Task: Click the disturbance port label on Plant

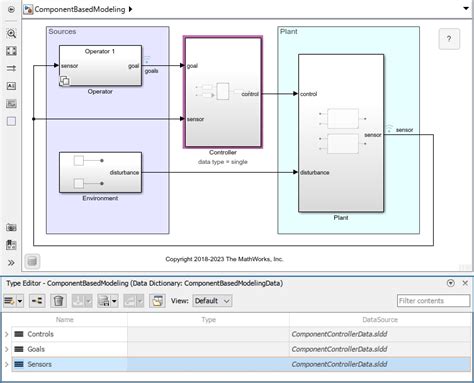Action: point(315,172)
